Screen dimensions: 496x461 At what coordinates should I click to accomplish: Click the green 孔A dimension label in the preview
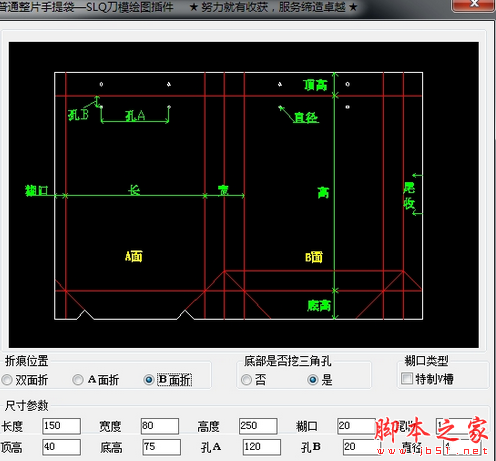(135, 116)
